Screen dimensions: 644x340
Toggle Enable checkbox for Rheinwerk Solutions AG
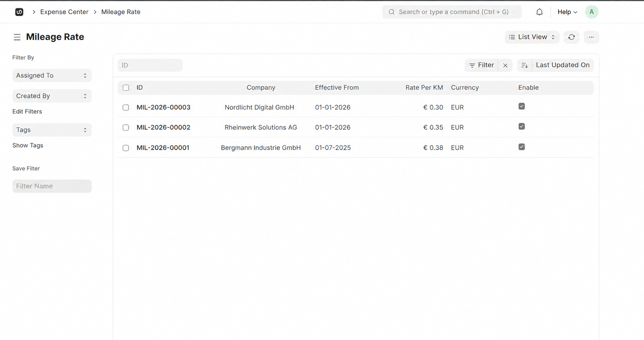[522, 127]
